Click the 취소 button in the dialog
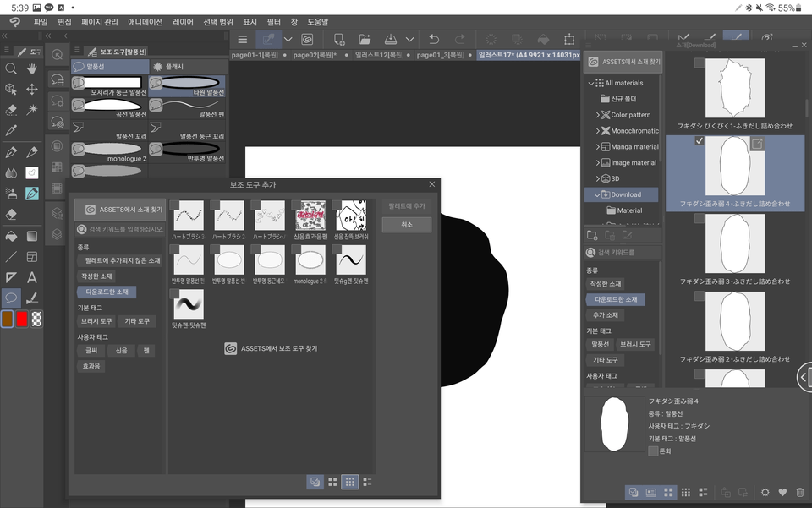This screenshot has height=508, width=812. [x=407, y=225]
